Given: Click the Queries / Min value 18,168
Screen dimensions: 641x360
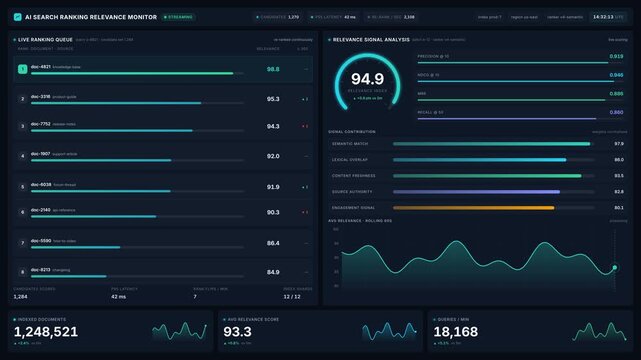Looking at the screenshot, I should click(455, 332).
